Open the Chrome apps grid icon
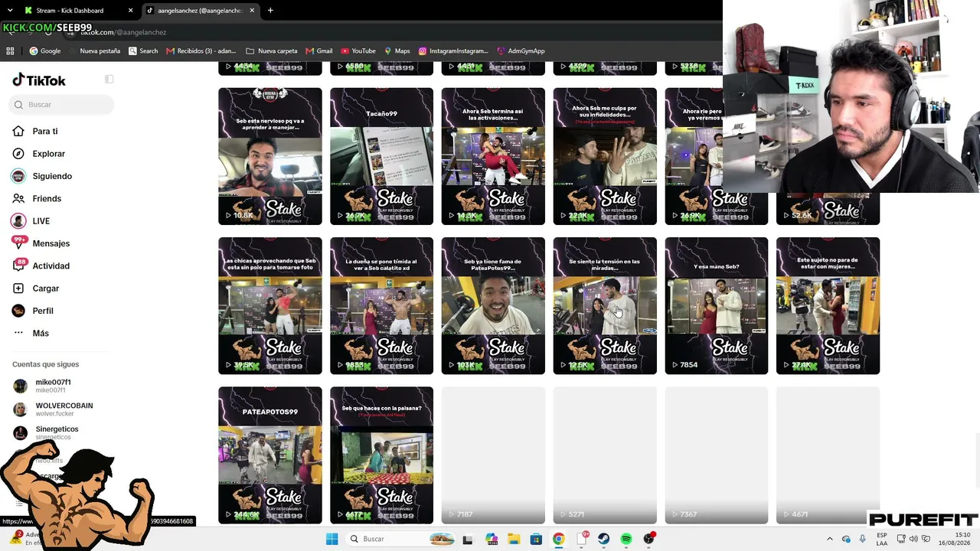The image size is (980, 551). pyautogui.click(x=10, y=51)
